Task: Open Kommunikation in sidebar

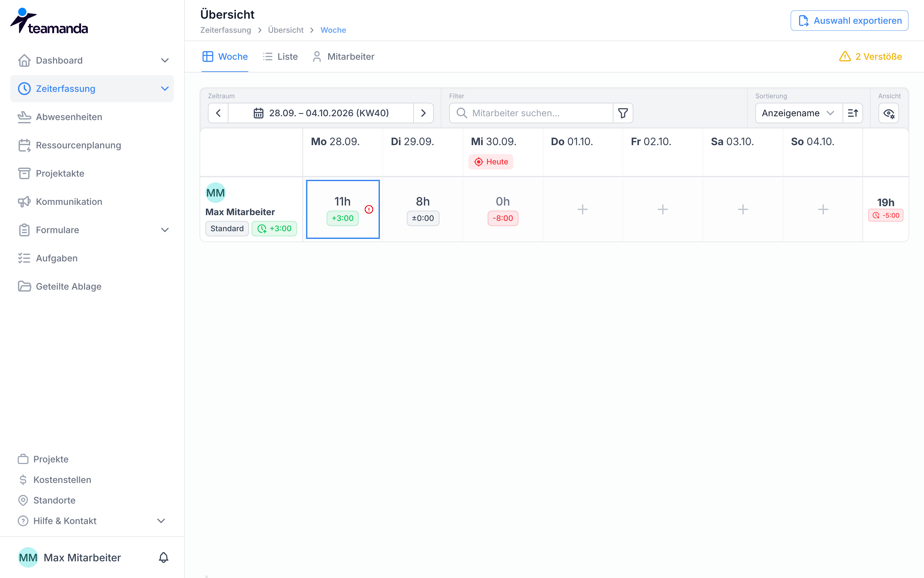Action: click(x=92, y=202)
